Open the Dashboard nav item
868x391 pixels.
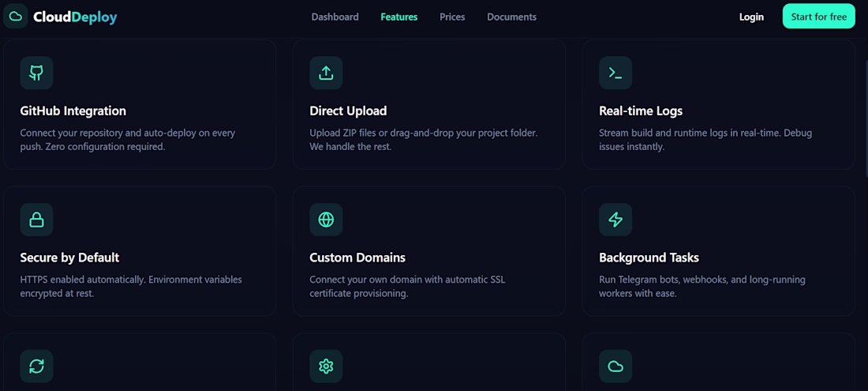(335, 17)
